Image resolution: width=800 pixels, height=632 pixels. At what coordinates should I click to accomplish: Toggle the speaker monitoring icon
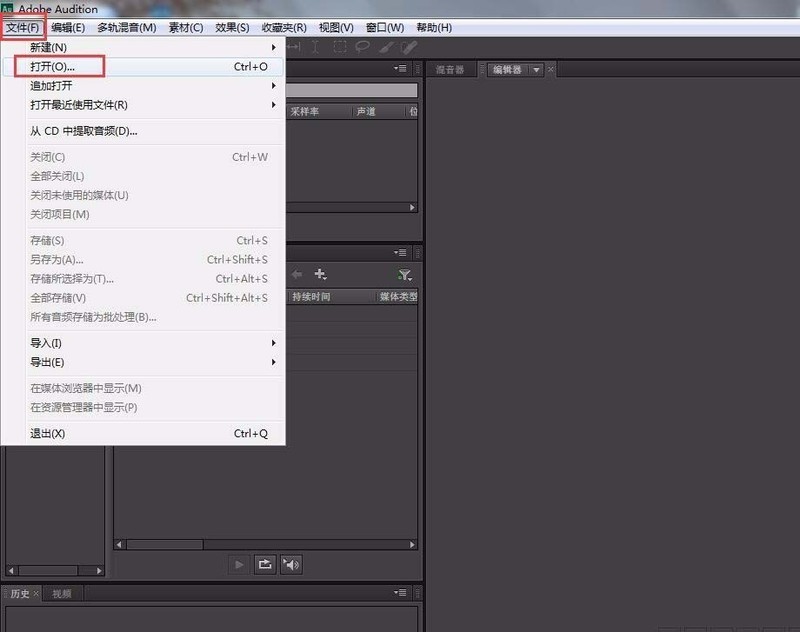coord(292,564)
